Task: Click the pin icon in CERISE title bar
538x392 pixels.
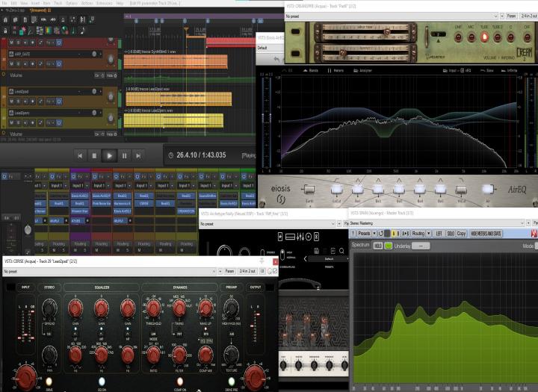Action: (262, 261)
